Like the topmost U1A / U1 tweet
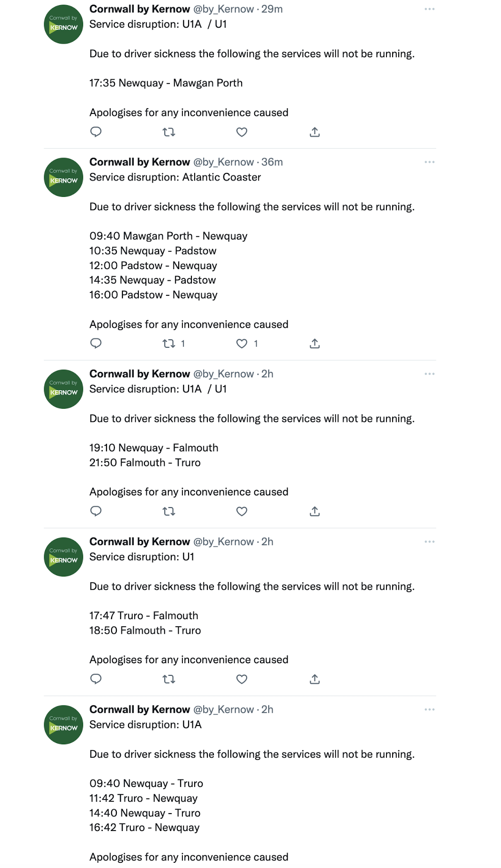Viewport: 501px width, 868px height. (x=241, y=132)
